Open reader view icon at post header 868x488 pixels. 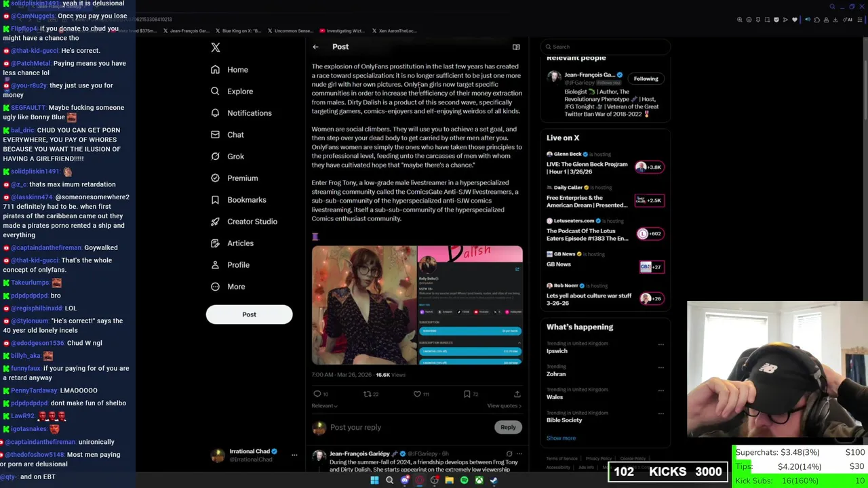516,47
